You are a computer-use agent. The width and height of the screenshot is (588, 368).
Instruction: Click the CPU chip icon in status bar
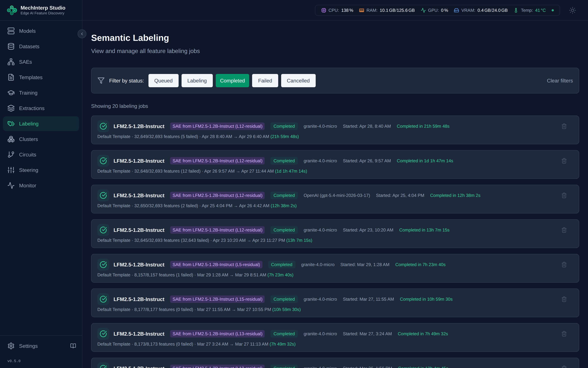click(324, 10)
